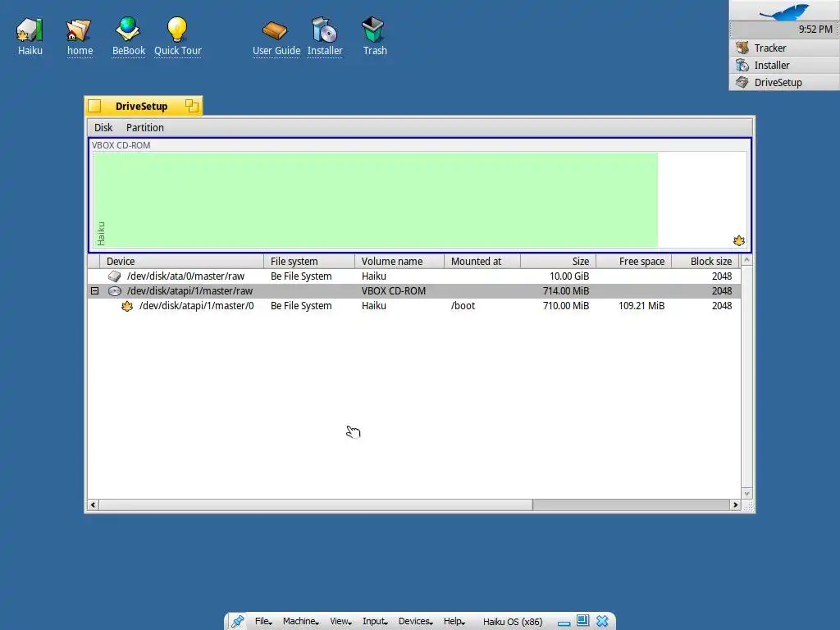Image resolution: width=840 pixels, height=630 pixels.
Task: Click the horizontal scrollbar thumb
Action: click(x=316, y=504)
